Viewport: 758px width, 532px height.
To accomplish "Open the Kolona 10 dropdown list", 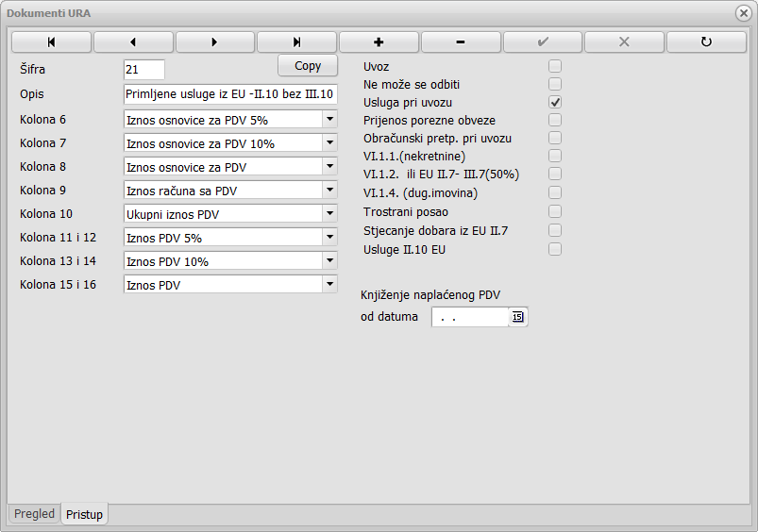I will (x=329, y=213).
